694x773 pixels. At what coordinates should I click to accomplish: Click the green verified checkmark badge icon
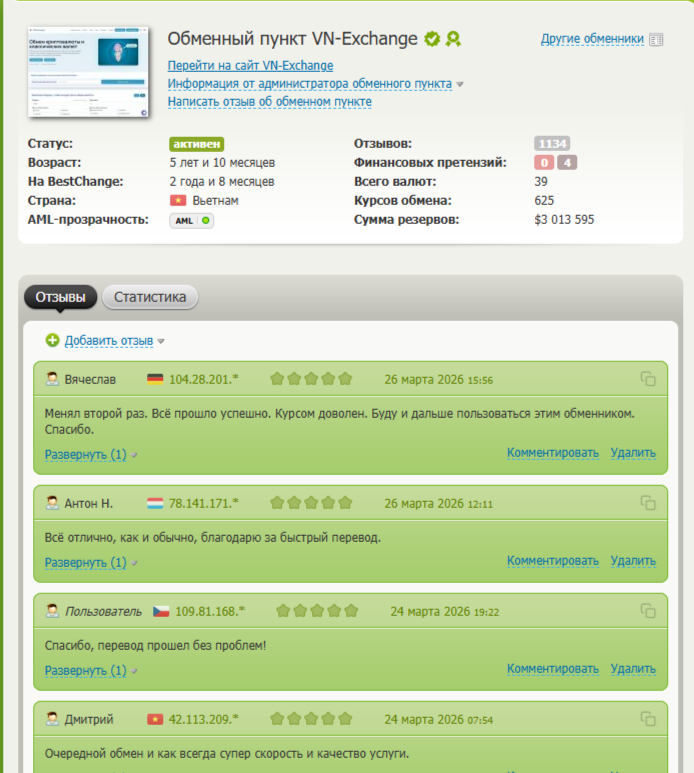click(x=432, y=38)
